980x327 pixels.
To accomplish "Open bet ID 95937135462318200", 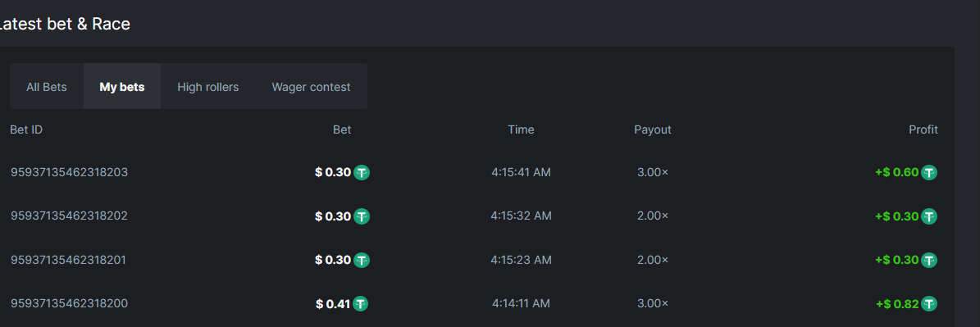I will 69,303.
